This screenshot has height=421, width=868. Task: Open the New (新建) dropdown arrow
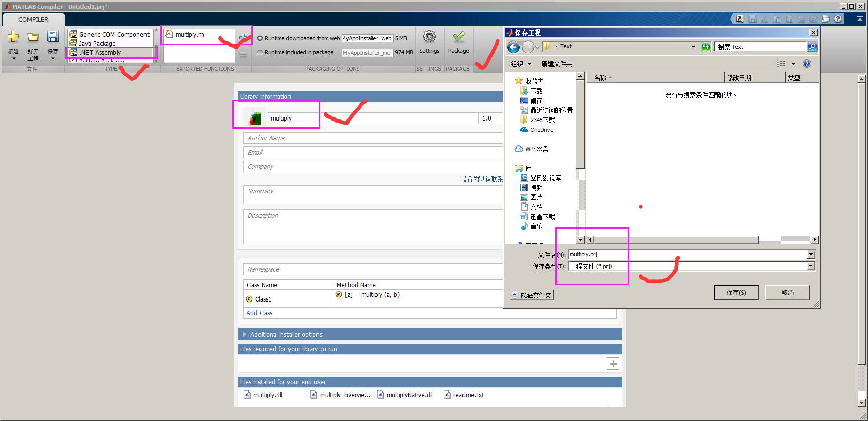point(13,58)
